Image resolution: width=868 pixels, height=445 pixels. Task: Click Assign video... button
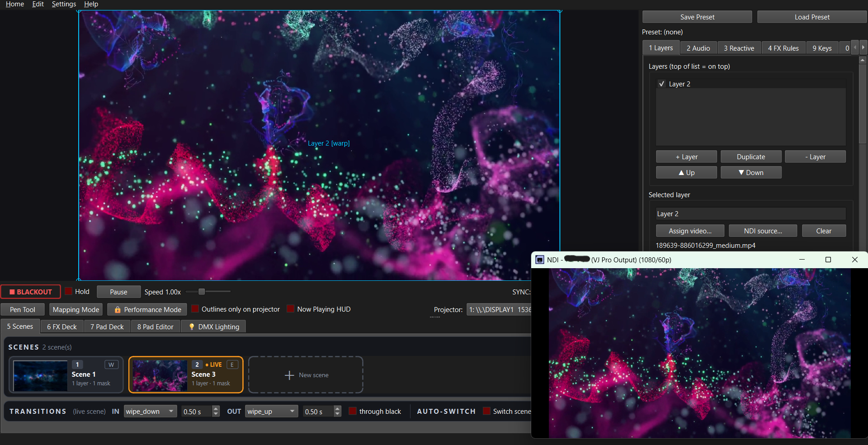(690, 231)
